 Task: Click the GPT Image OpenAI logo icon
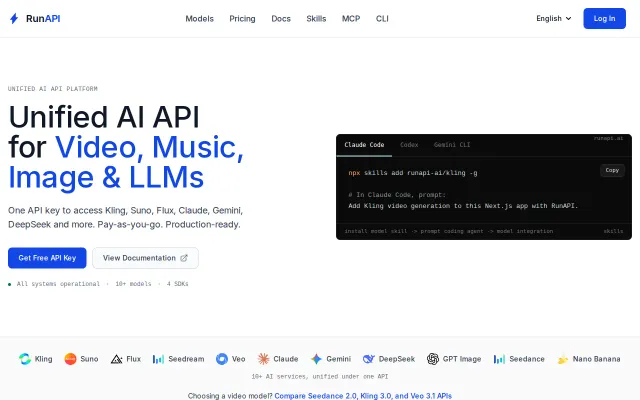pos(433,359)
